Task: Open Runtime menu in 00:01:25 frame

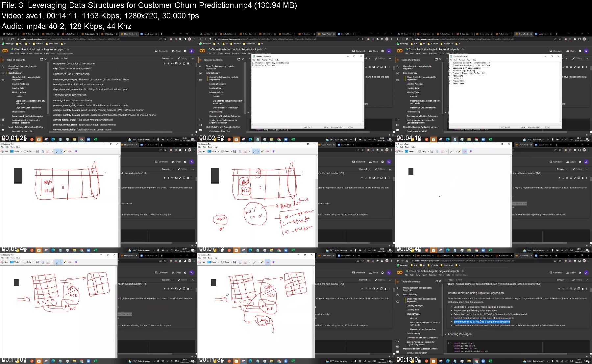Action: 38,53
